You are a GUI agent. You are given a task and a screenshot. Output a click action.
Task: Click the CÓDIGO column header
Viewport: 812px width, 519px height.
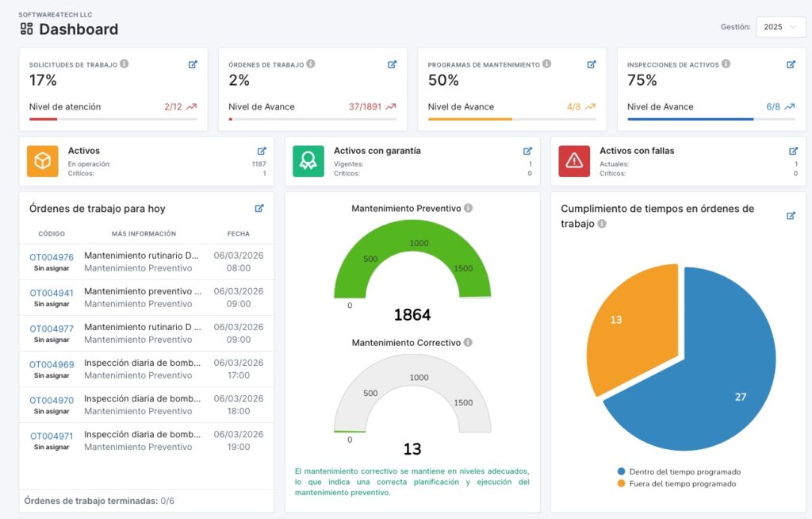click(x=52, y=234)
